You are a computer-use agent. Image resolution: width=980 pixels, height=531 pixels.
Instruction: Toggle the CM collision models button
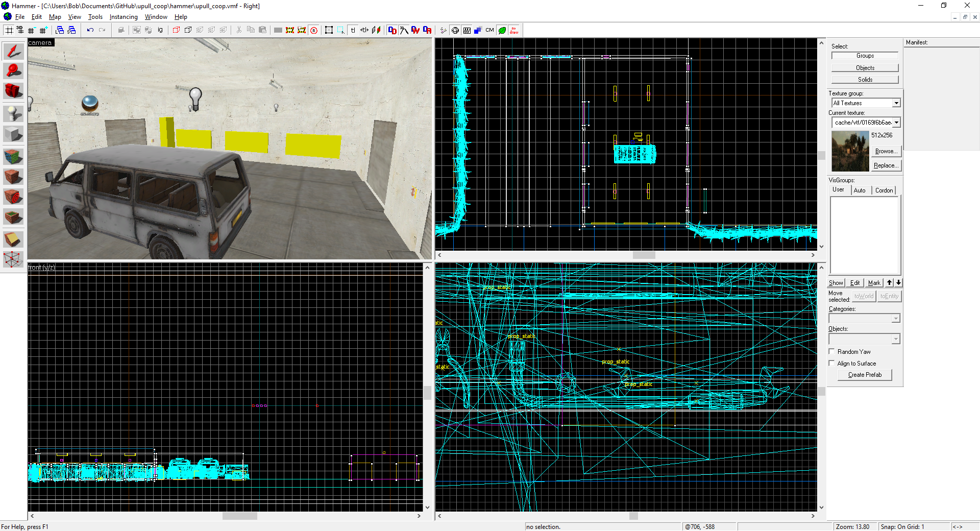click(x=490, y=30)
